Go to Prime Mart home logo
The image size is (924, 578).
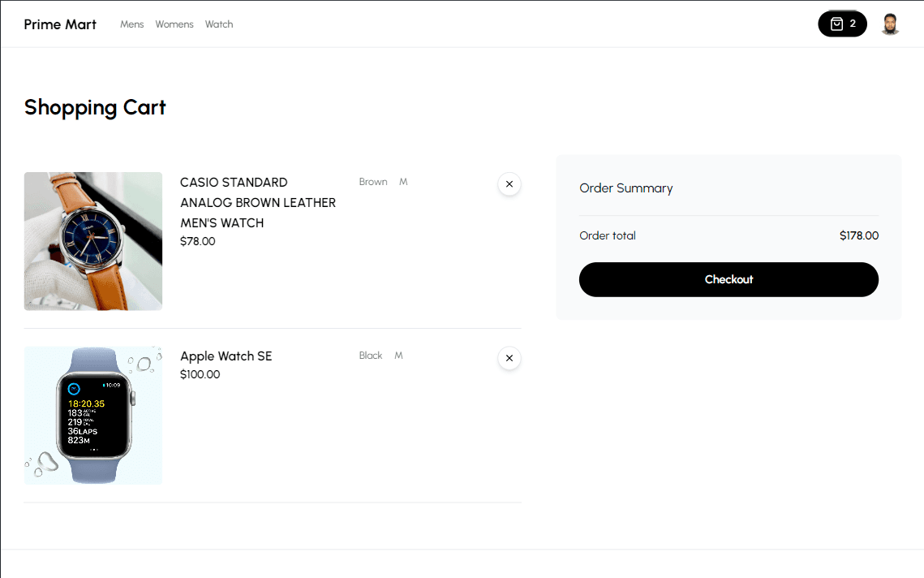[60, 24]
